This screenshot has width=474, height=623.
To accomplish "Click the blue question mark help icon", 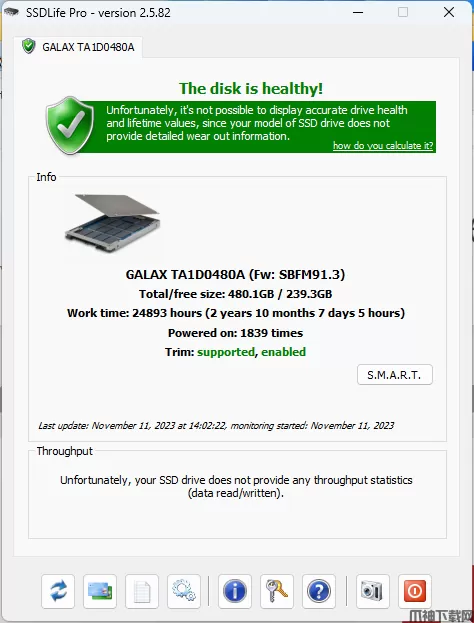I will click(x=319, y=591).
